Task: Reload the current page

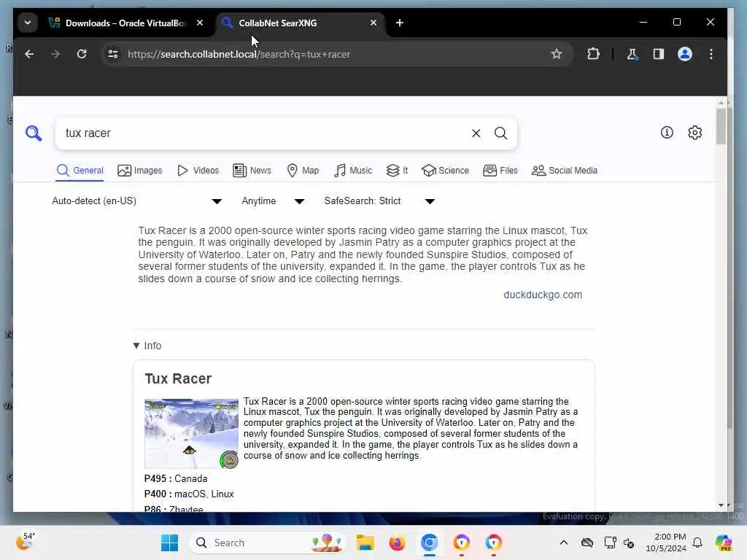Action: pos(82,54)
